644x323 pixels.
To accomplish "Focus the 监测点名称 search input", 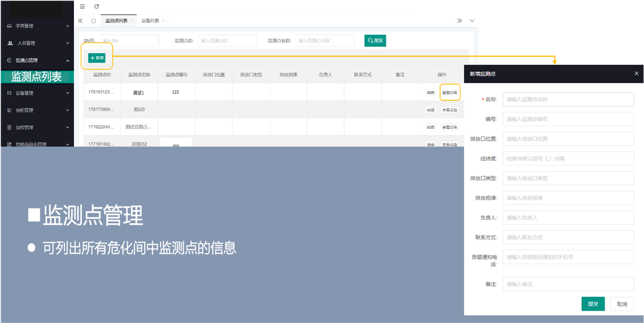I will pyautogui.click(x=325, y=41).
